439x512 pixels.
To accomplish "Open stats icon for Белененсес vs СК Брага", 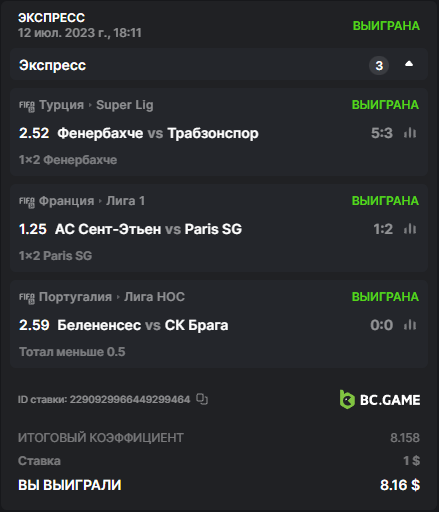I will coord(410,325).
